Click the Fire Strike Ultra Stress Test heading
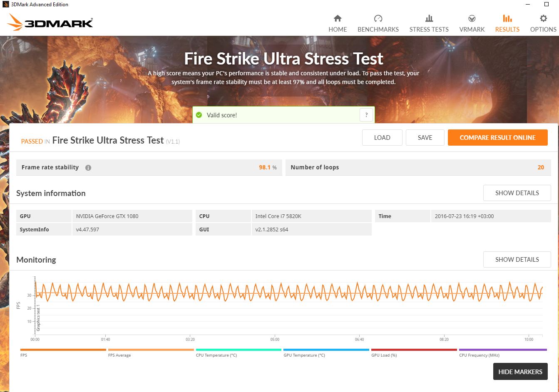 pos(283,59)
